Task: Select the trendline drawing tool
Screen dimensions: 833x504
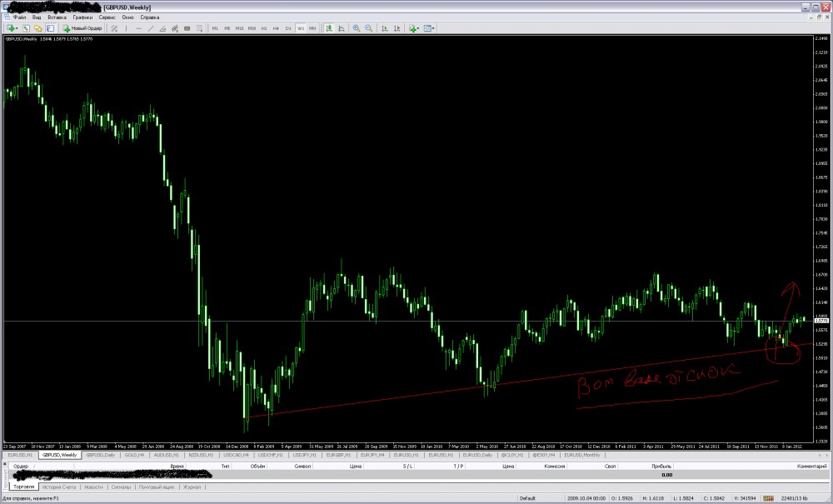Action: (x=151, y=28)
